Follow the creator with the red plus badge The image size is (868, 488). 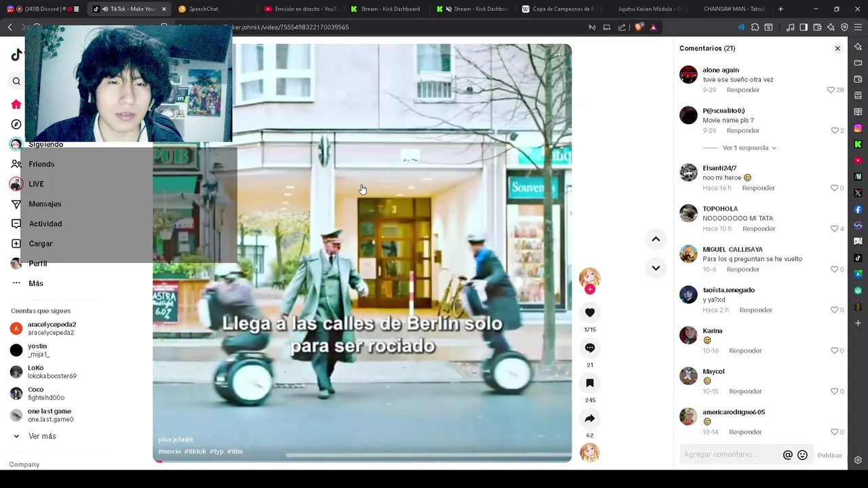click(x=590, y=289)
